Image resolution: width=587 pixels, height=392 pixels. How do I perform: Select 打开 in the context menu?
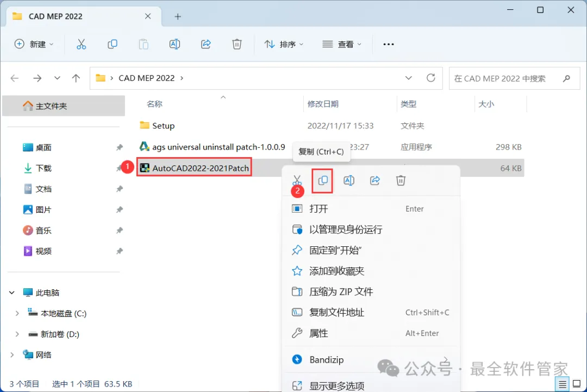point(371,209)
